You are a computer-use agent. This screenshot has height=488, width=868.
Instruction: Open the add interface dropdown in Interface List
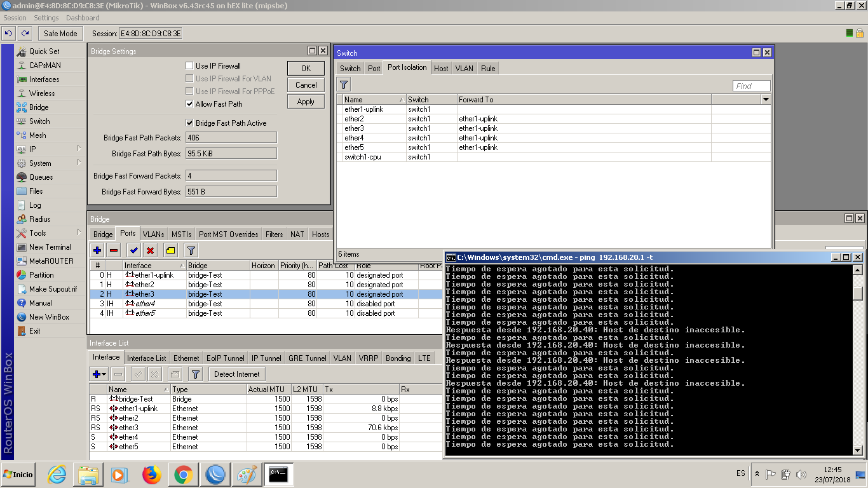point(99,374)
